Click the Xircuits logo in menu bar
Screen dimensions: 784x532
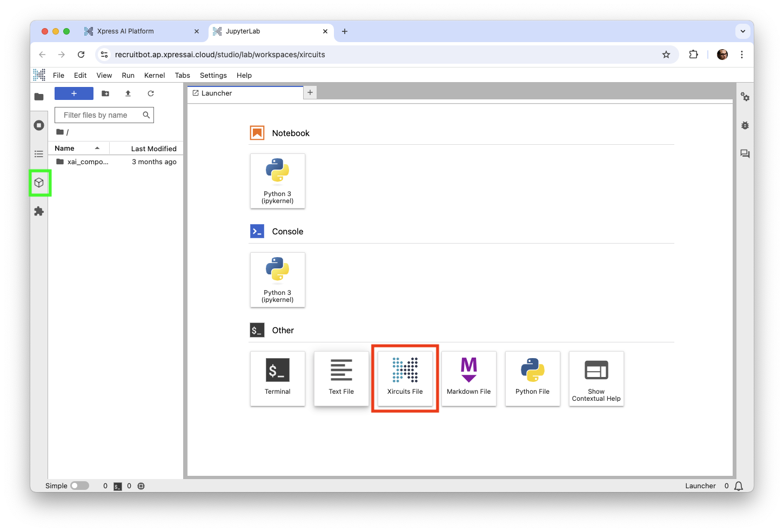click(x=39, y=75)
